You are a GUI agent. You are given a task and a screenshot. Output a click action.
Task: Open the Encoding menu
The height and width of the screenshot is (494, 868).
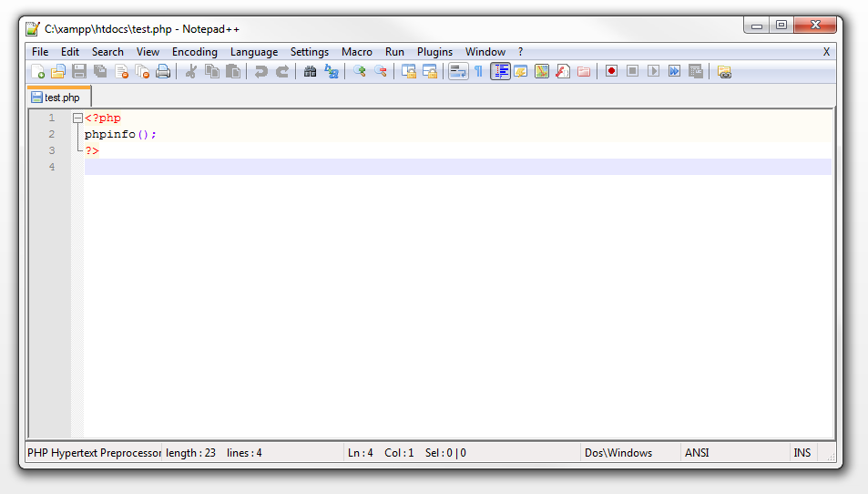pos(194,52)
